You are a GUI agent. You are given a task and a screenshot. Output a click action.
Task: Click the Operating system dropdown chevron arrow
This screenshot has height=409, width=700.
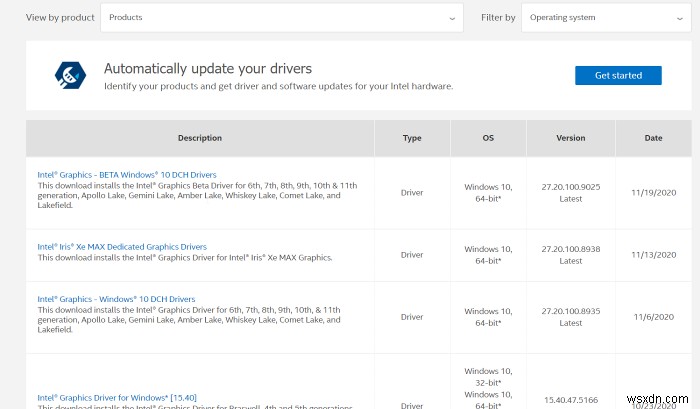(x=678, y=18)
